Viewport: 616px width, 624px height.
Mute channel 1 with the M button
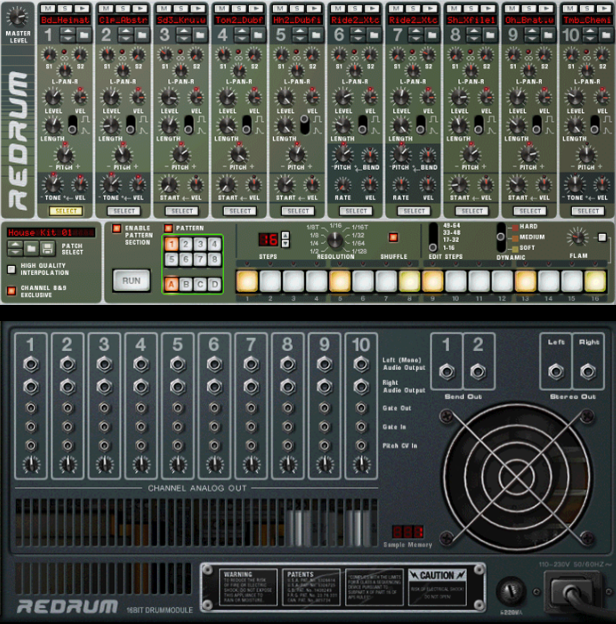(x=47, y=8)
